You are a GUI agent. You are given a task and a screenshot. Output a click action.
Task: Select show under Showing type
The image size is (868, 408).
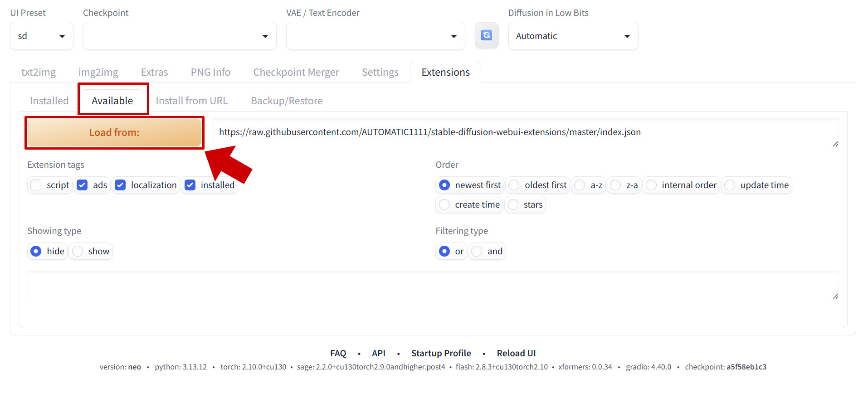pos(78,251)
